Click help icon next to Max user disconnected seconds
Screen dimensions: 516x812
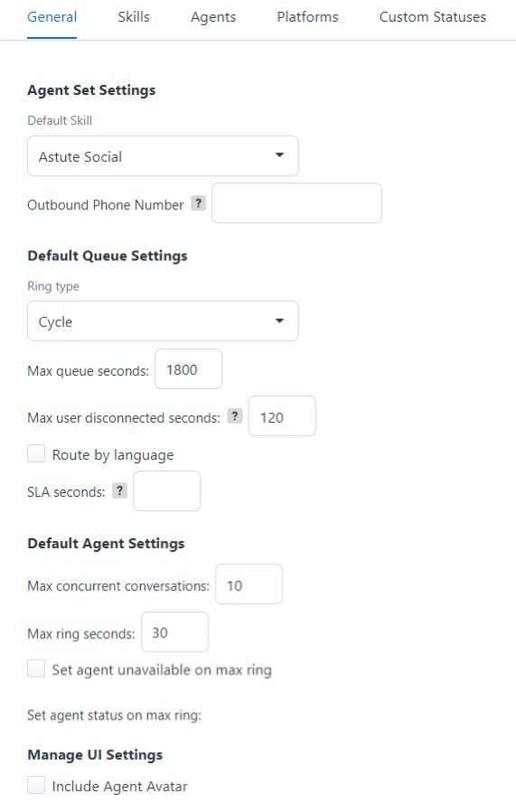235,416
